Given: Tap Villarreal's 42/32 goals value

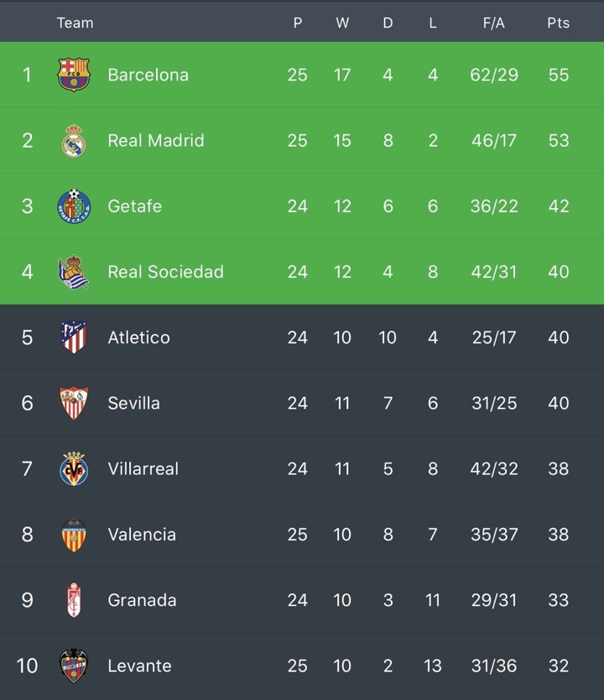Looking at the screenshot, I should [x=494, y=468].
